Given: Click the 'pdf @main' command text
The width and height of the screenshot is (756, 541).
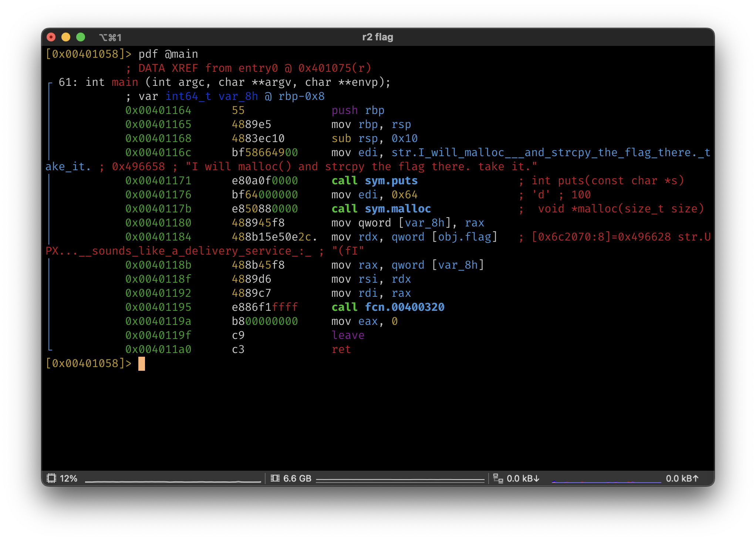Looking at the screenshot, I should pos(168,54).
